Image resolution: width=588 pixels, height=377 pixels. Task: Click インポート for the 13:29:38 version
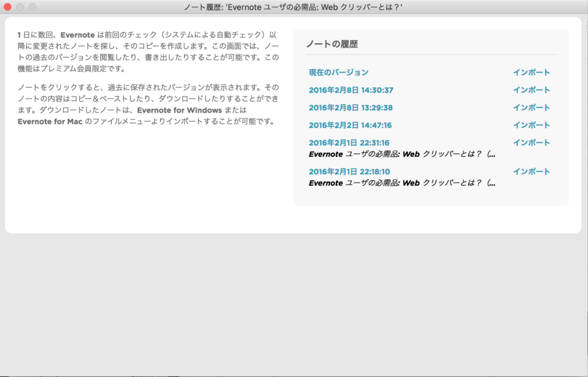tap(531, 108)
